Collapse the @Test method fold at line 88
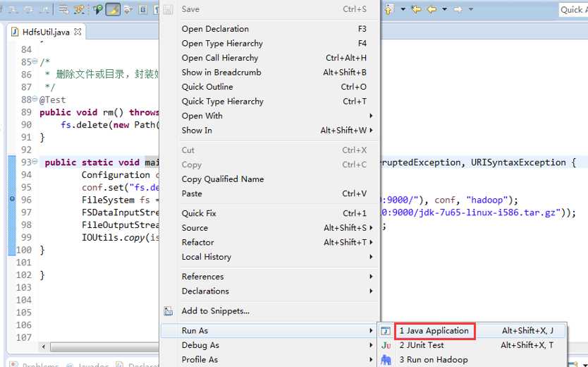This screenshot has width=588, height=367. (x=35, y=99)
